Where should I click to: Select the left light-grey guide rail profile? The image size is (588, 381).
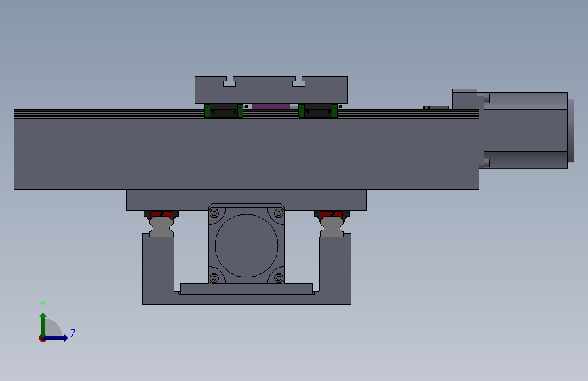161,227
